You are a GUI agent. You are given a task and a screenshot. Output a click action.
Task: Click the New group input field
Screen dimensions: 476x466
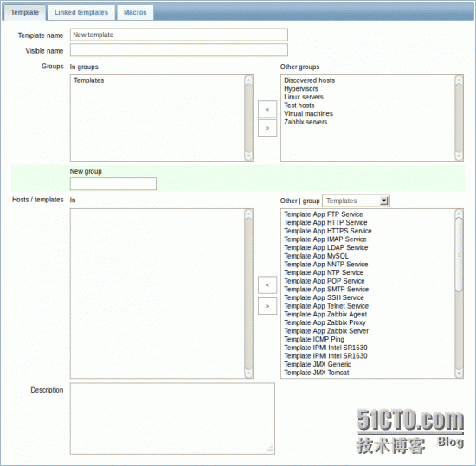click(113, 184)
